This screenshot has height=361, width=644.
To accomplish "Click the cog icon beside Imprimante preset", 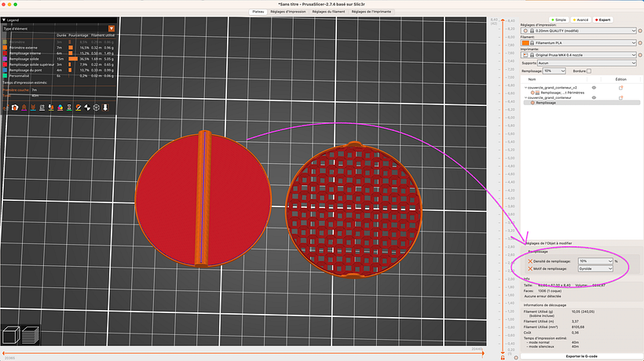I will click(639, 55).
